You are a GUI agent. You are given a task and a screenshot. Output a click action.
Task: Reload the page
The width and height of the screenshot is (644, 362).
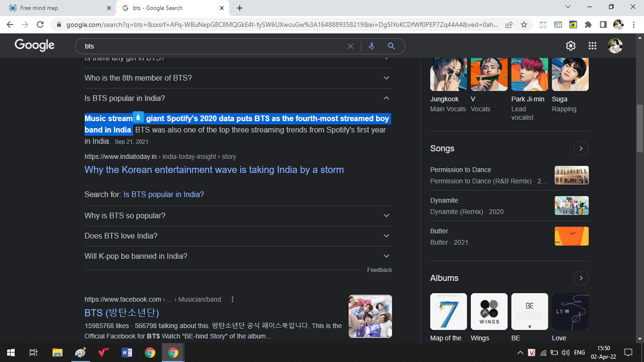point(41,25)
